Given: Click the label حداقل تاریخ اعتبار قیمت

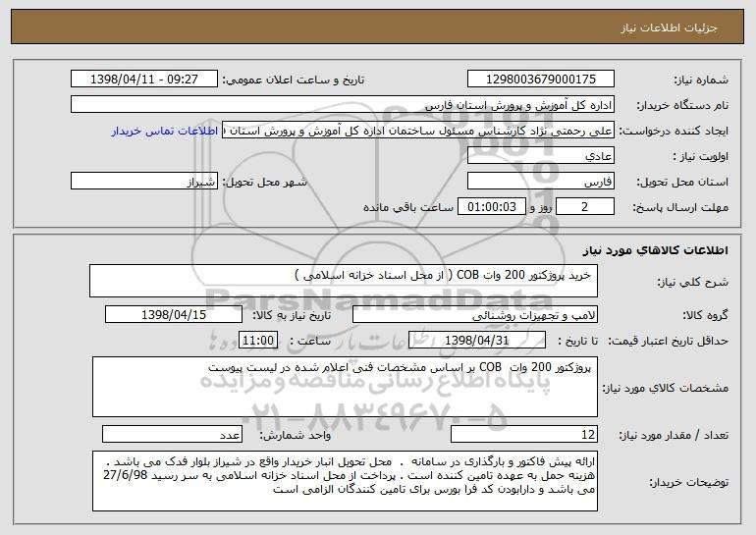Looking at the screenshot, I should tap(668, 342).
